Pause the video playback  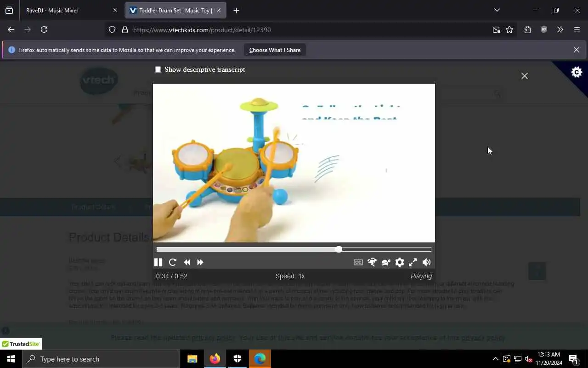click(x=158, y=262)
